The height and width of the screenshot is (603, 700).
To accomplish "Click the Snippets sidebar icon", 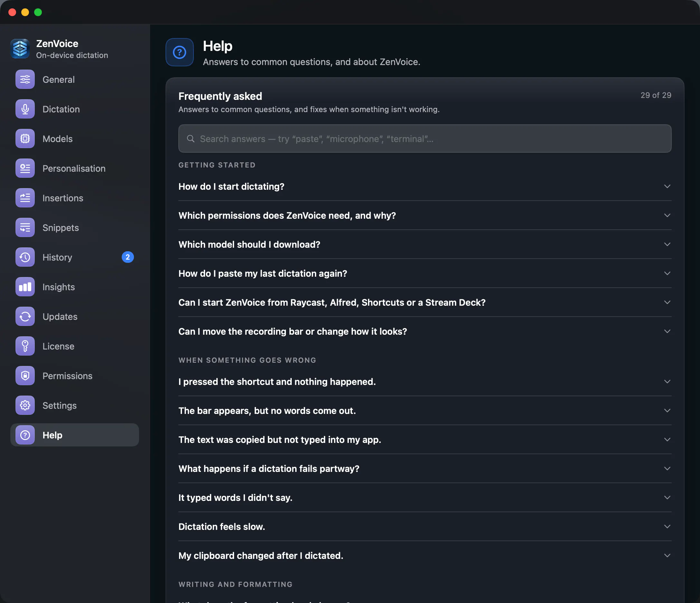I will 25,227.
